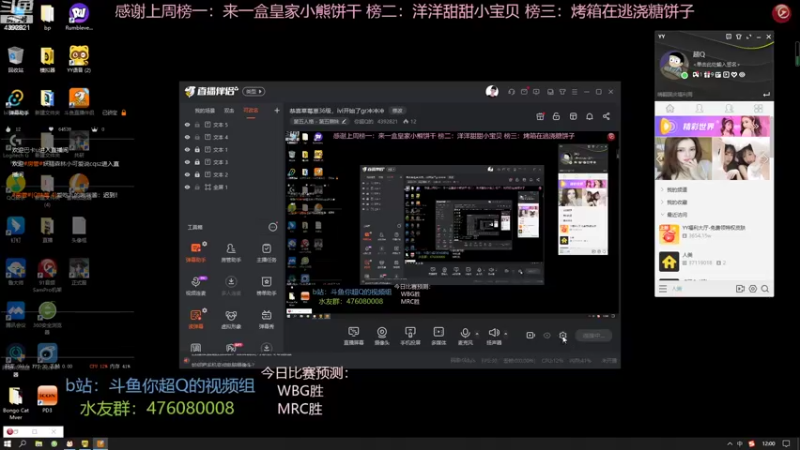Screen dimensions: 800x450
Task: Hide the 文本 5 layer
Action: [x=187, y=124]
